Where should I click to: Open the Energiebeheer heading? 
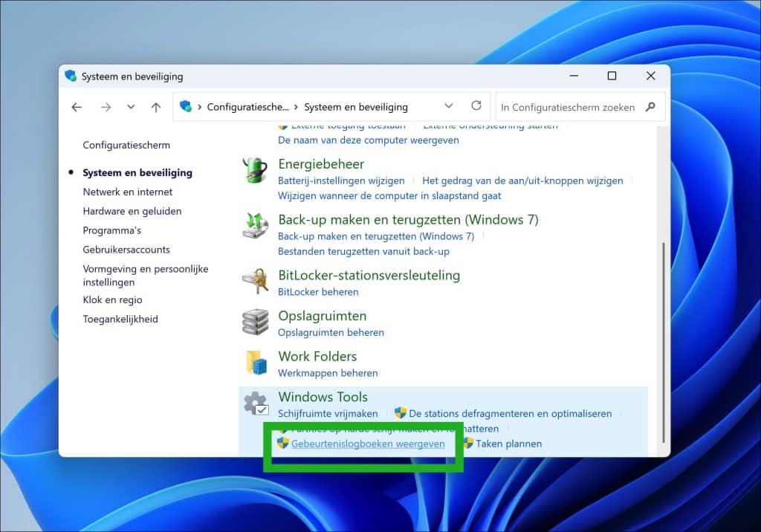point(321,164)
